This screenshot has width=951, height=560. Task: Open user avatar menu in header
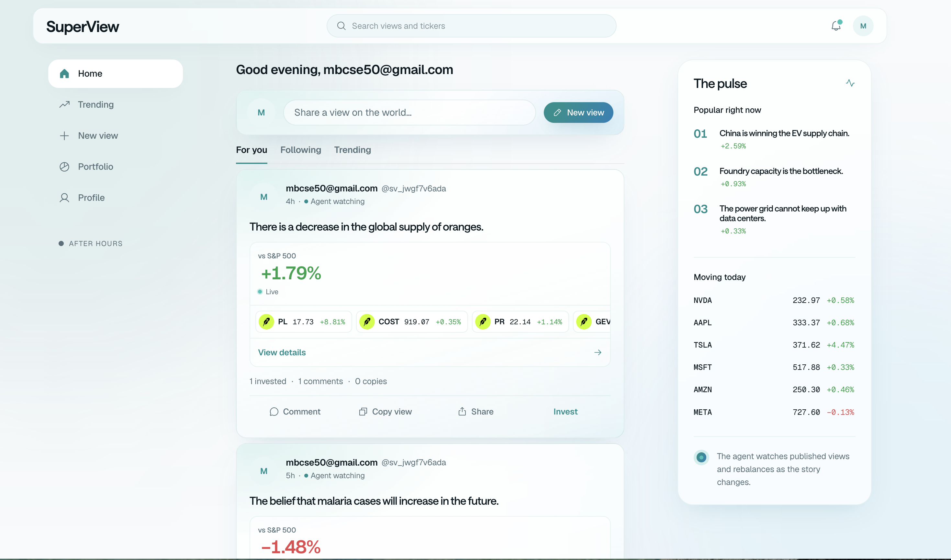[x=863, y=26]
